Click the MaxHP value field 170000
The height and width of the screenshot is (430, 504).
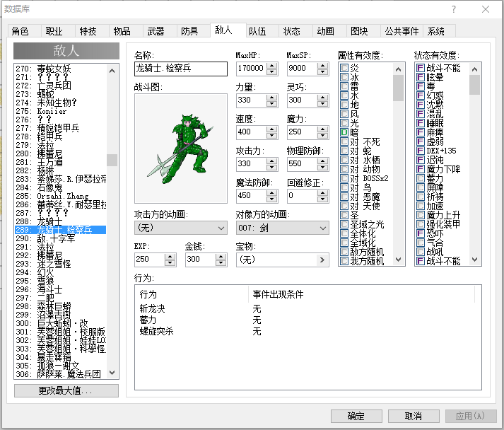252,69
